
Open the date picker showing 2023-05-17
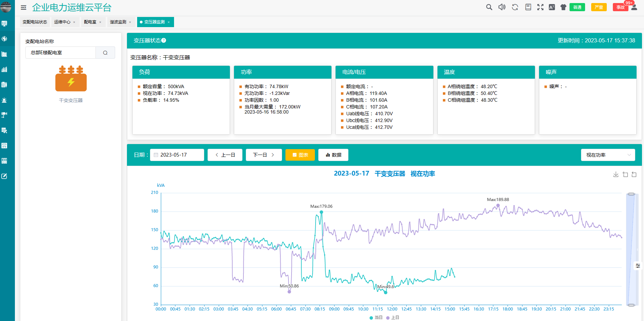click(x=177, y=155)
